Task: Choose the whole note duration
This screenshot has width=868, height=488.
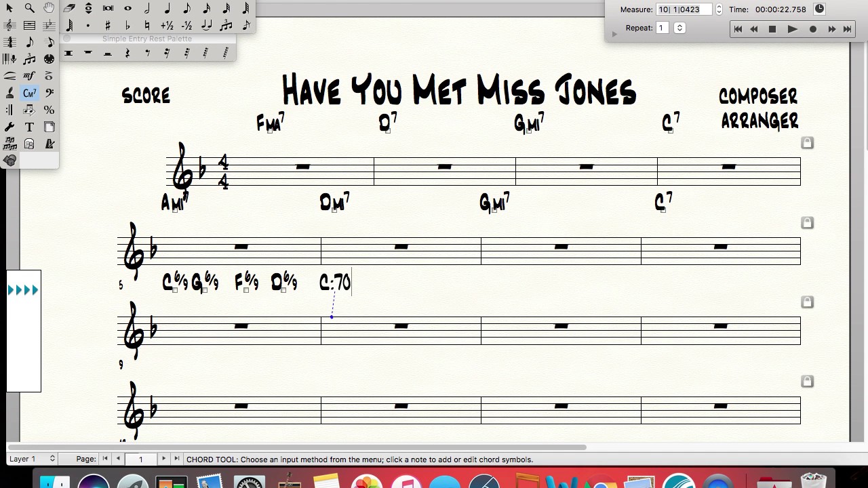Action: (x=127, y=8)
